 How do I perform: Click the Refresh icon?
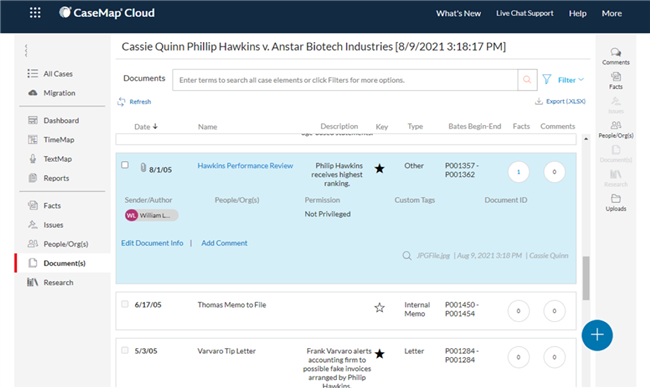click(121, 102)
